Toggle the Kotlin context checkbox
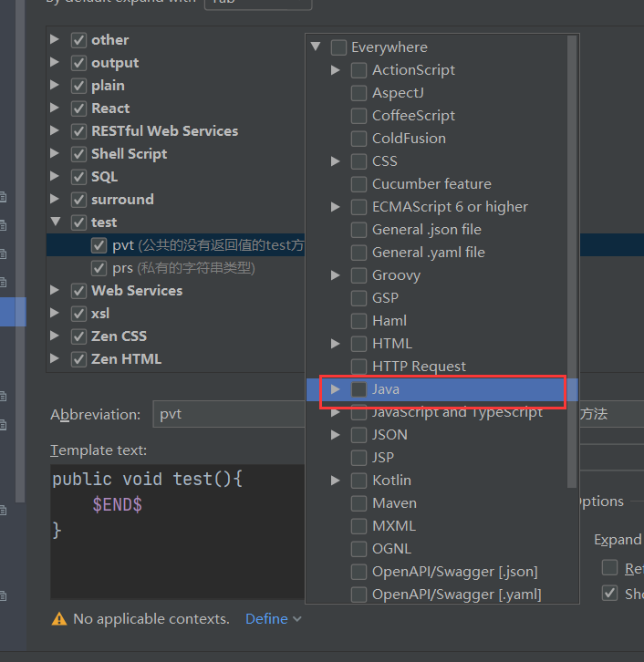Screen dimensions: 644x662 359,481
